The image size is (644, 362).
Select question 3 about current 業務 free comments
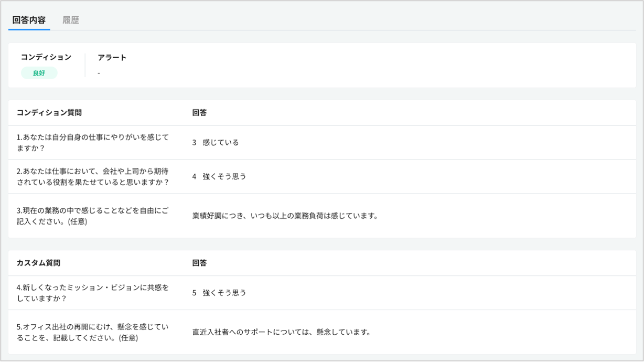(x=92, y=216)
